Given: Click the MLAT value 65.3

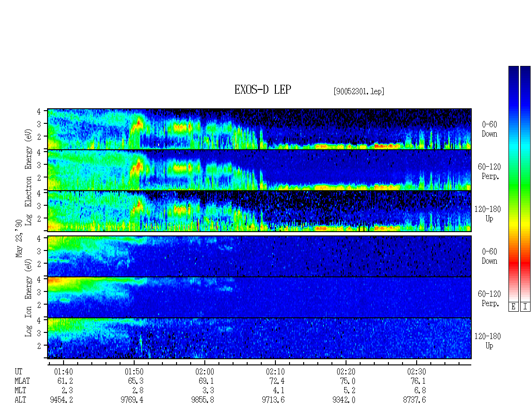Looking at the screenshot, I should (x=136, y=381).
